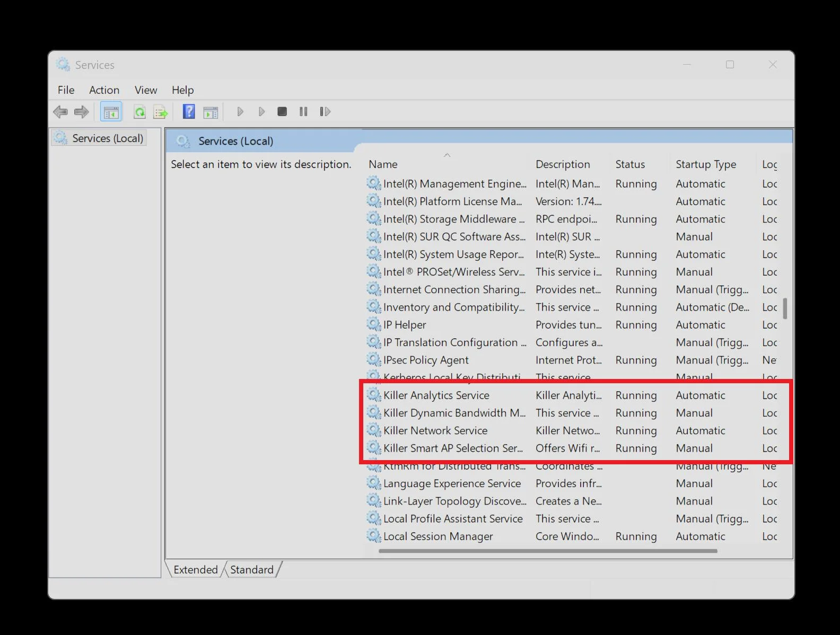Click the Running status of IP Helper
This screenshot has height=635, width=840.
click(636, 324)
